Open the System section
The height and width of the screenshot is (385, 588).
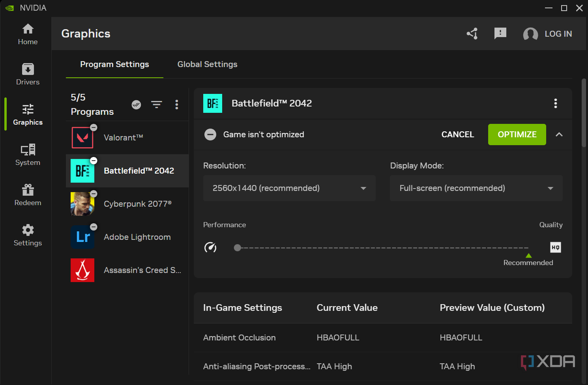[28, 155]
